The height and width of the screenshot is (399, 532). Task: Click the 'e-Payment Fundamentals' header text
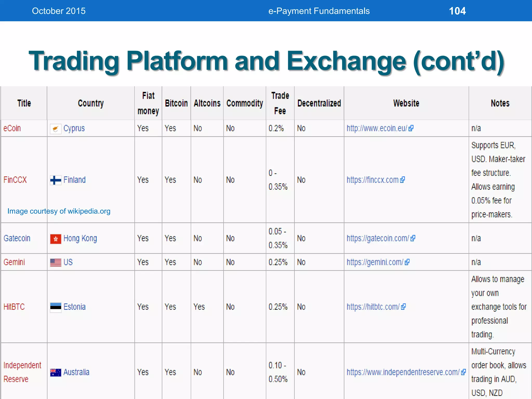coord(319,11)
